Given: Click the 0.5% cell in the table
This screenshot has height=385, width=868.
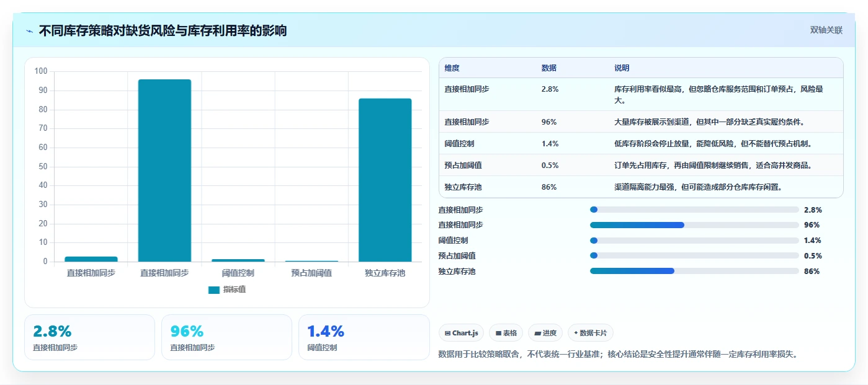Looking at the screenshot, I should tap(550, 166).
